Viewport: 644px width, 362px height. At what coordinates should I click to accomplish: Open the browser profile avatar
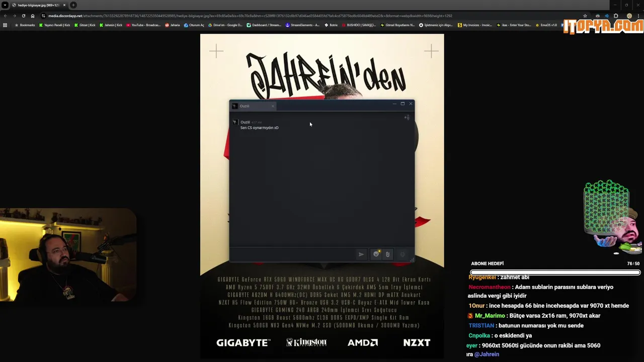point(629,16)
